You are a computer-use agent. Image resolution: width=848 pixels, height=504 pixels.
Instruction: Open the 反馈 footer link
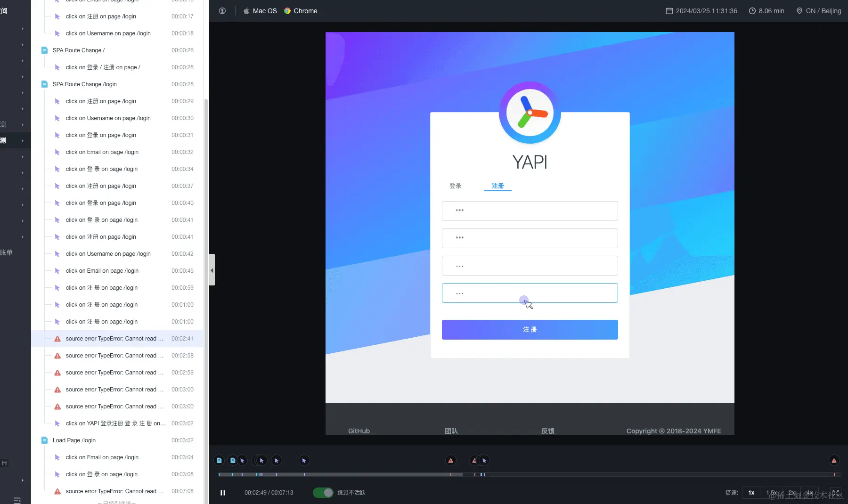click(x=548, y=431)
